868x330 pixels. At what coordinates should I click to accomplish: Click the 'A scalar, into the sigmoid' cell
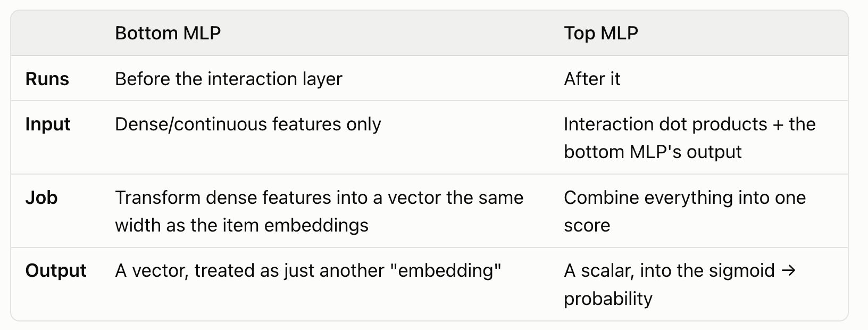pyautogui.click(x=680, y=284)
